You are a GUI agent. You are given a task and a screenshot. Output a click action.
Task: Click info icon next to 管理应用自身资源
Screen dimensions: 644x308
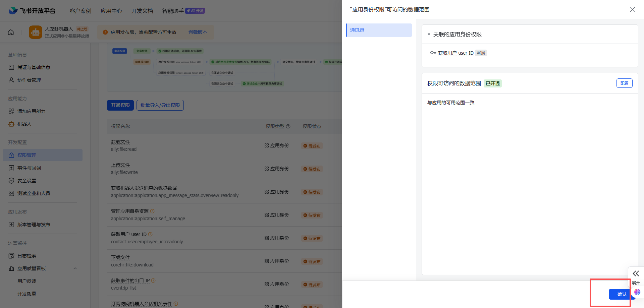[x=152, y=211]
